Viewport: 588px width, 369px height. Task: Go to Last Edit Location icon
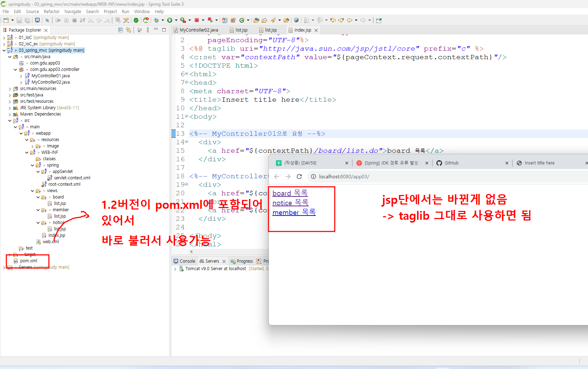tap(333, 20)
